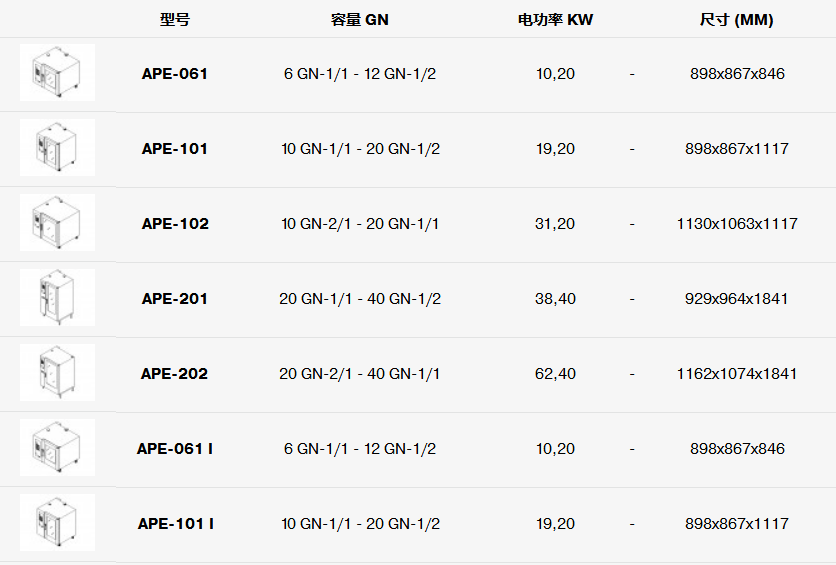Viewport: 836px width, 565px height.
Task: Click the APE-061 I oven image
Action: click(58, 448)
